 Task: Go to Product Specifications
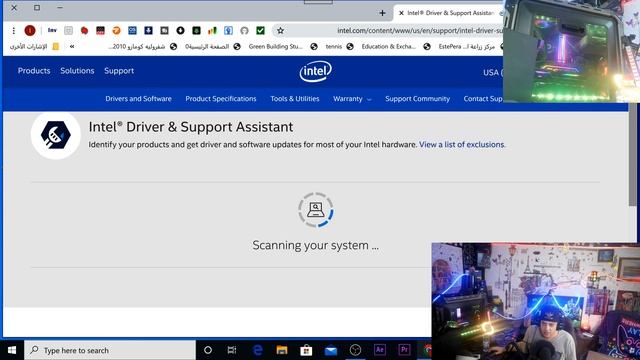(221, 99)
